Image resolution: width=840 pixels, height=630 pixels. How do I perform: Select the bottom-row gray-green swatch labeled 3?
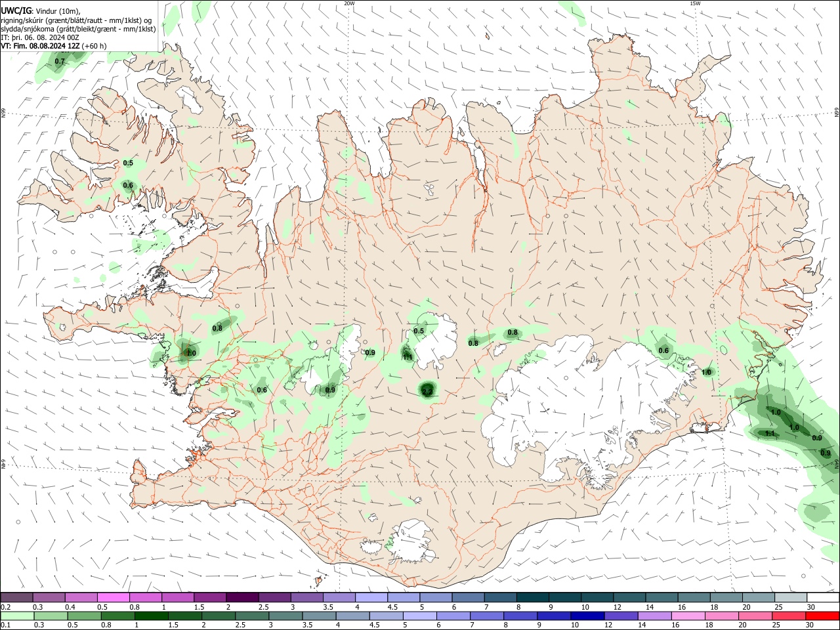tap(285, 616)
